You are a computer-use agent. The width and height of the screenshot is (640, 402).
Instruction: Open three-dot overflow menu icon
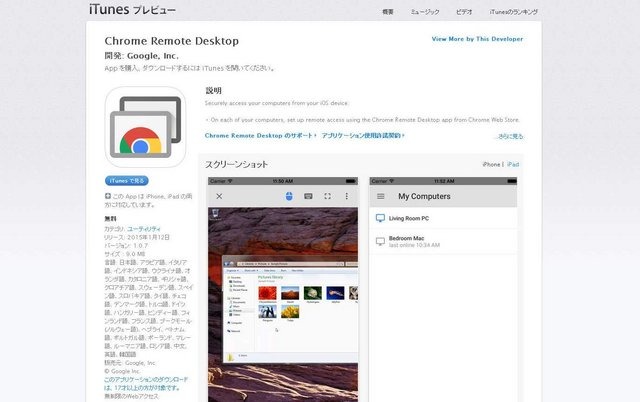click(x=347, y=196)
